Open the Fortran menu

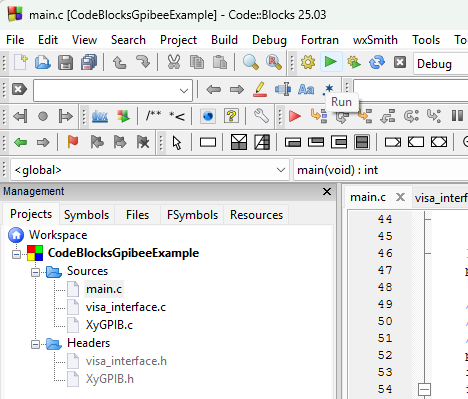pos(320,40)
